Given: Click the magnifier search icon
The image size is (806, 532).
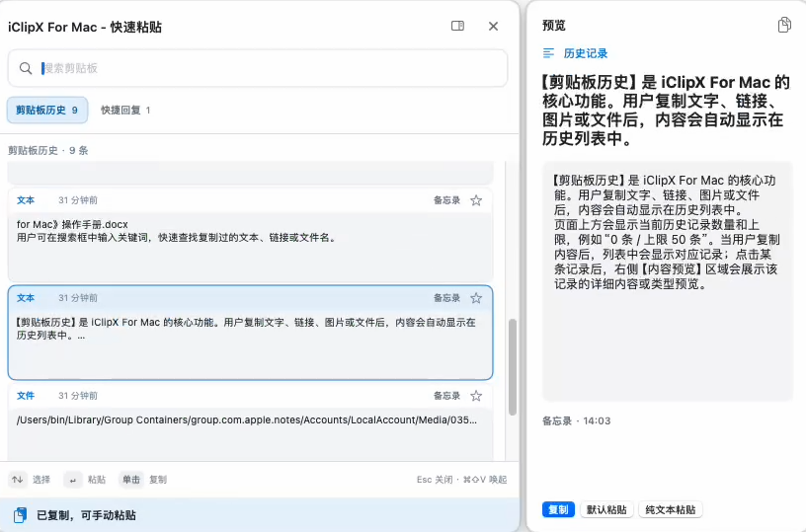Looking at the screenshot, I should click(26, 68).
